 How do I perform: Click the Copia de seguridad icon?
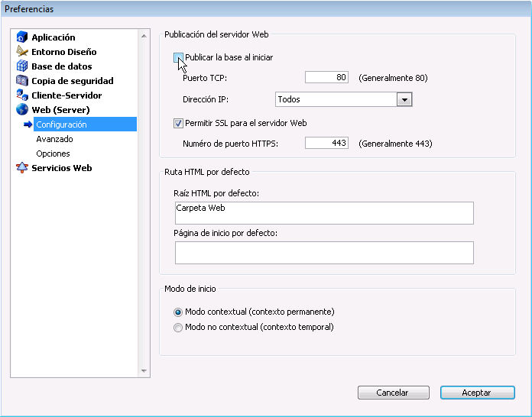tap(22, 81)
